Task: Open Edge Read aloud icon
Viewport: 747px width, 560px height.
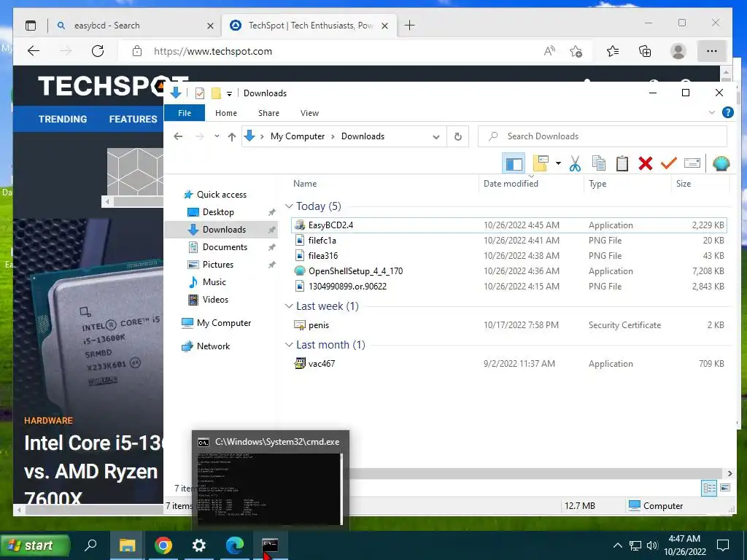Action: point(549,51)
